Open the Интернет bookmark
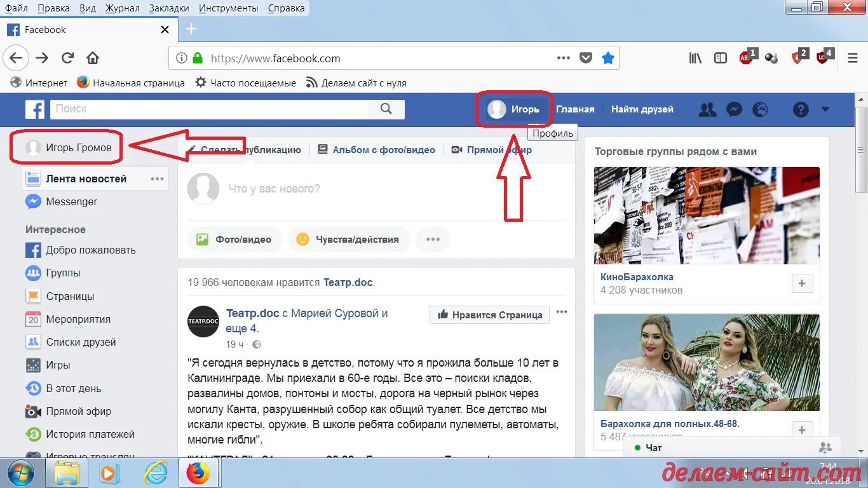The image size is (868, 488). pos(39,83)
